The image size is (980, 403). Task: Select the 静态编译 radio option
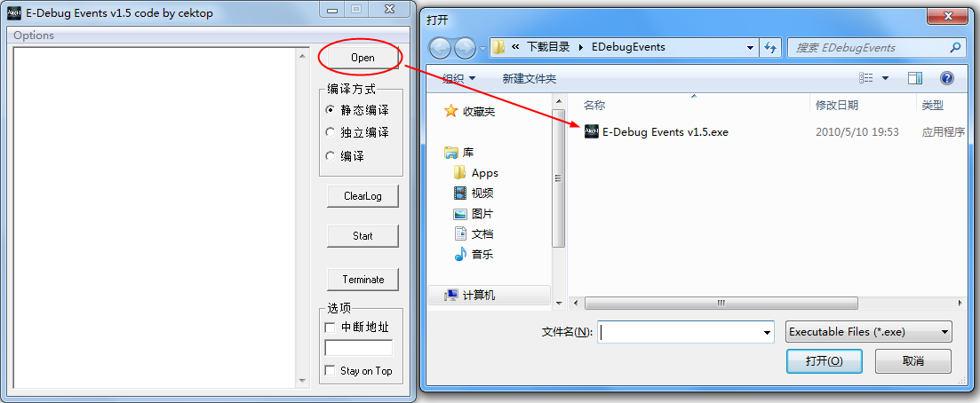[x=357, y=110]
